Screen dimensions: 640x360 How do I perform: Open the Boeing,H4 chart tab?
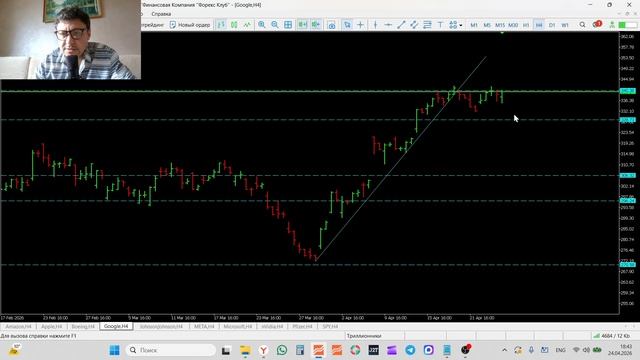[x=83, y=327]
